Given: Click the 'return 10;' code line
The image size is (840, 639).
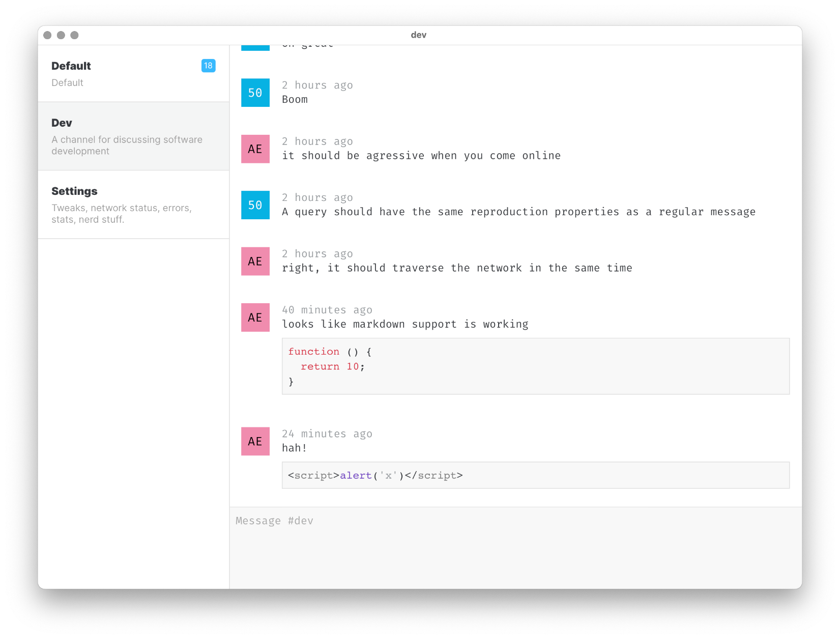Looking at the screenshot, I should click(x=333, y=366).
